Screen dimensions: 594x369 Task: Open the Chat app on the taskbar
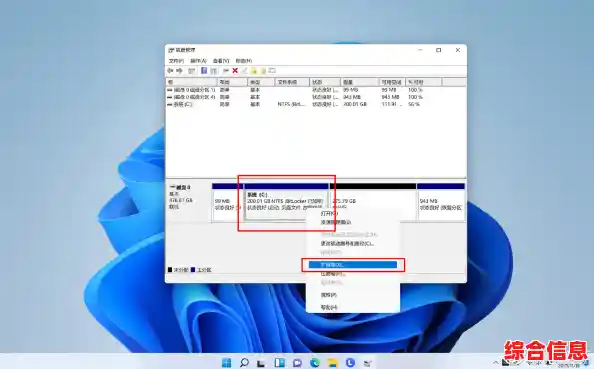tap(297, 363)
